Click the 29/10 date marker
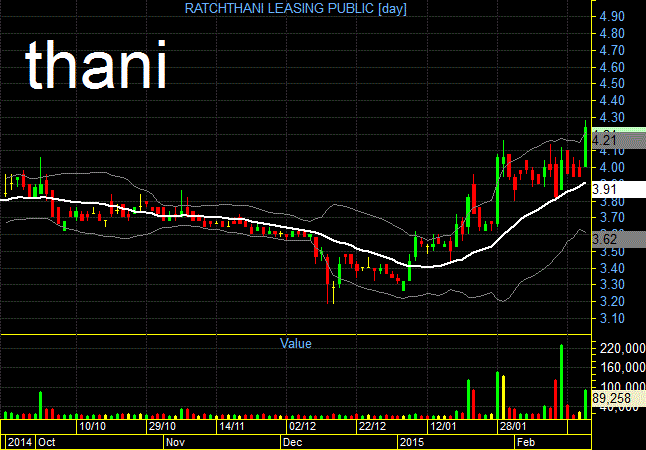646x450 pixels. [x=162, y=426]
